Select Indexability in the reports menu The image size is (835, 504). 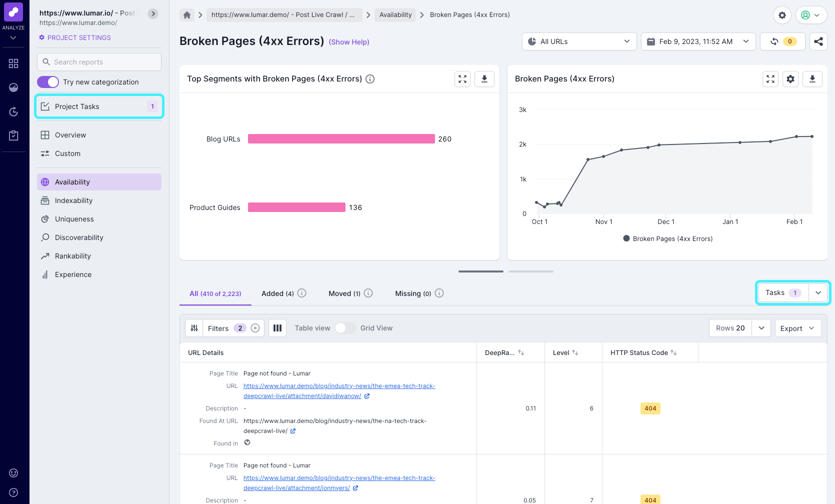(x=73, y=200)
